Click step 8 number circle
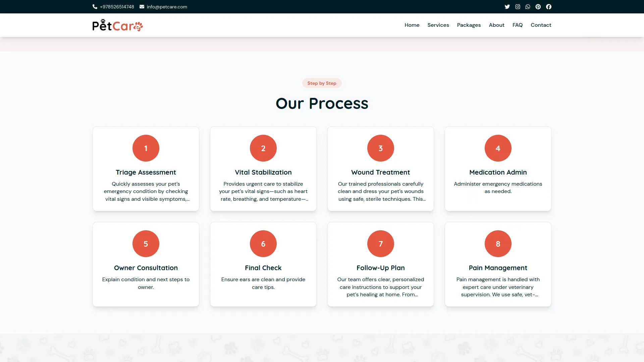644x362 pixels. [498, 244]
